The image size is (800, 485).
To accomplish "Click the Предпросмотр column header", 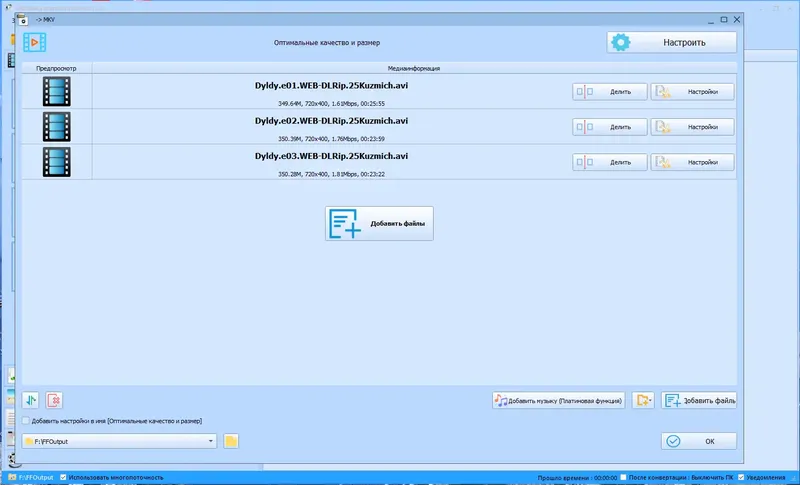I will 57,68.
